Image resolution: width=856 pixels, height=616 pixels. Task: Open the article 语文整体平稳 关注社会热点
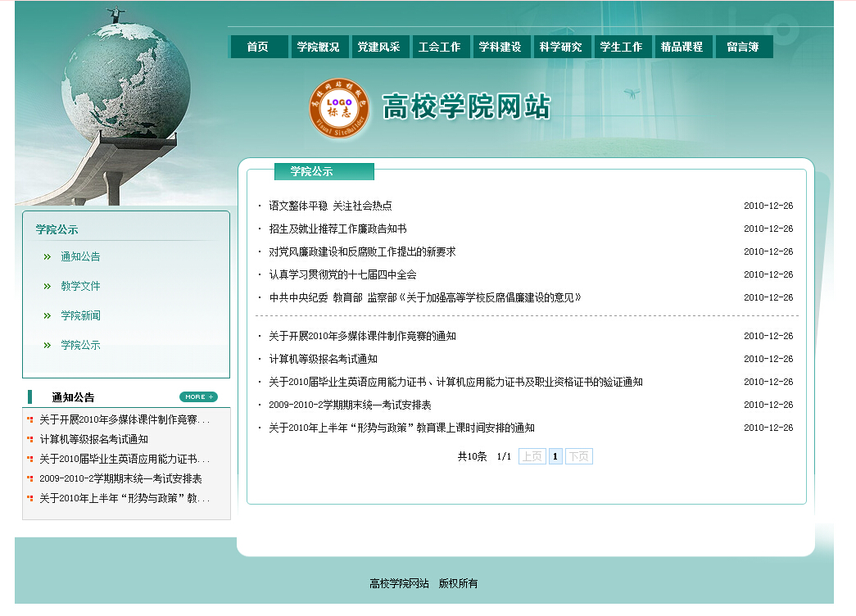[x=330, y=206]
